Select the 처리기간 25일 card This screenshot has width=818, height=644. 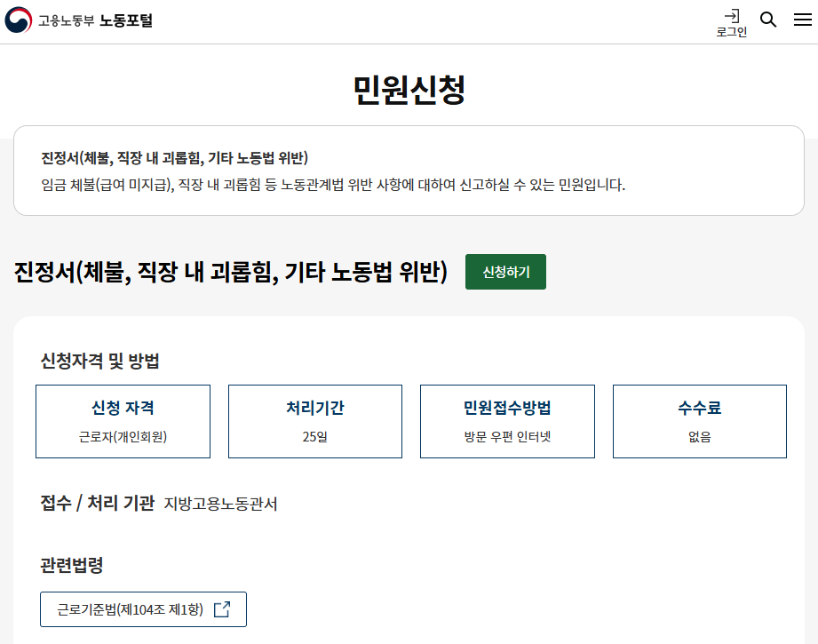314,421
